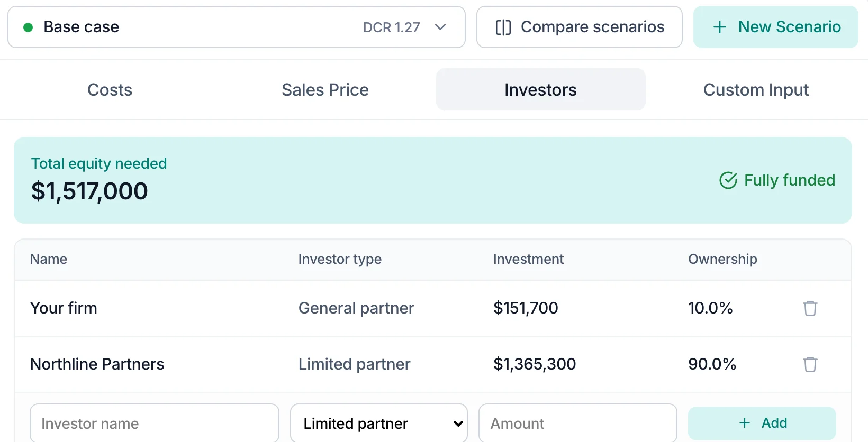The height and width of the screenshot is (442, 868).
Task: Click the $1,517,000 total equity amount
Action: [89, 191]
